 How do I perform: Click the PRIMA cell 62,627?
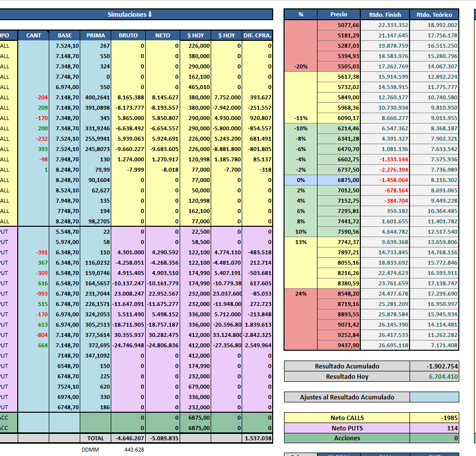click(95, 190)
